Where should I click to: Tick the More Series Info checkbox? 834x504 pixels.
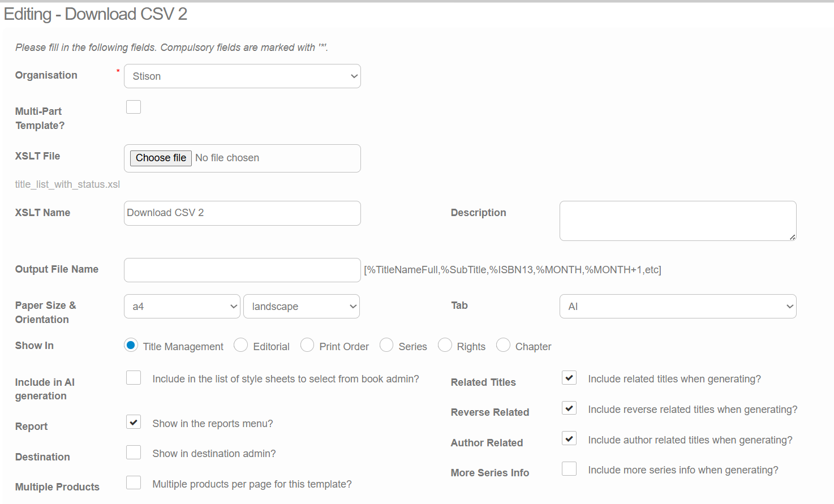pyautogui.click(x=569, y=469)
